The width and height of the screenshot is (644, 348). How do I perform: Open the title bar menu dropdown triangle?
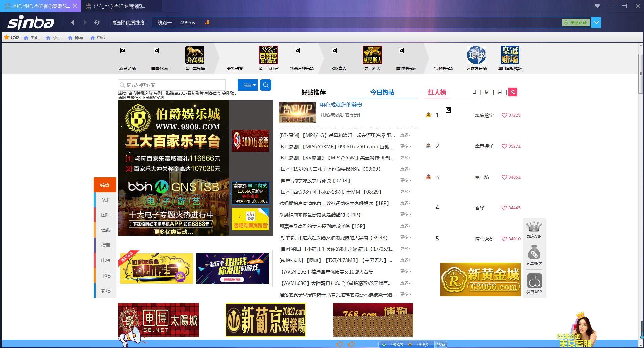(597, 6)
